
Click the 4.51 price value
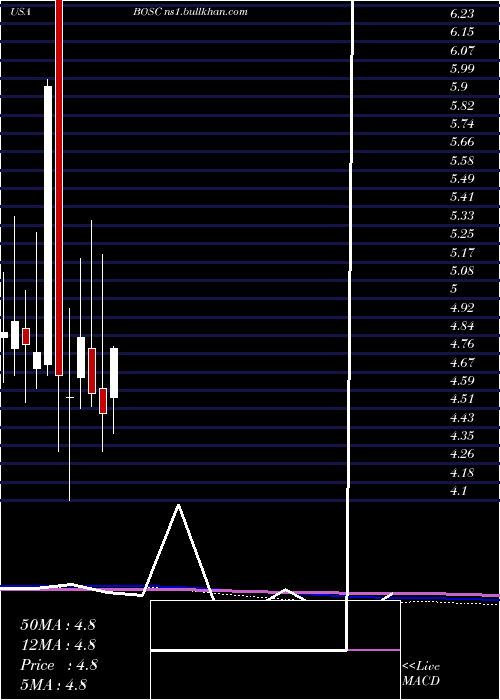pos(462,399)
